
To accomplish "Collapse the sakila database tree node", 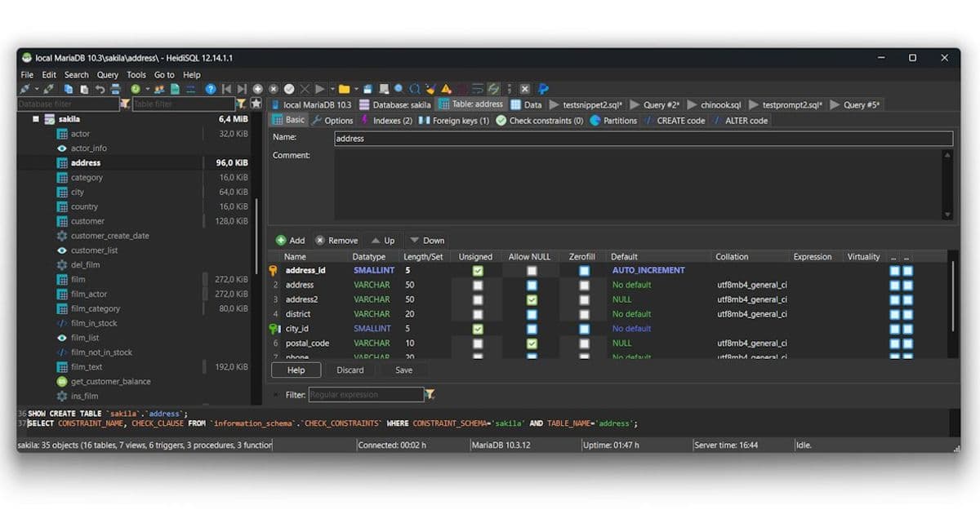I will point(36,119).
